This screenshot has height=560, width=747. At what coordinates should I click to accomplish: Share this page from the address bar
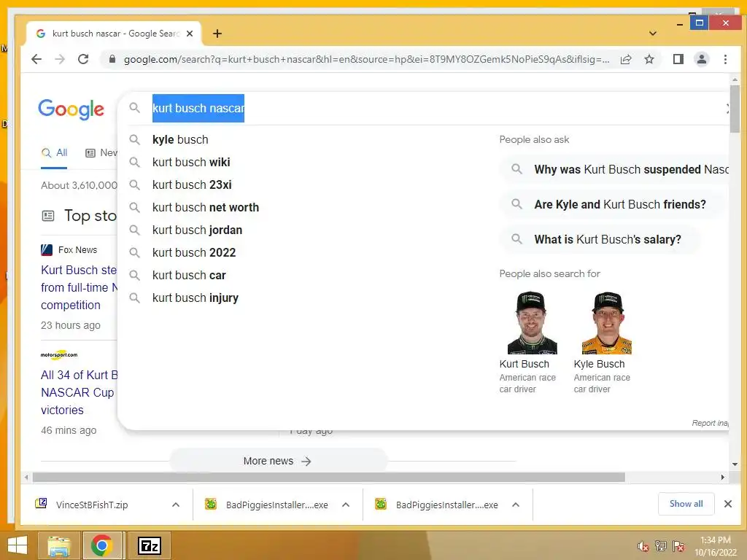626,59
